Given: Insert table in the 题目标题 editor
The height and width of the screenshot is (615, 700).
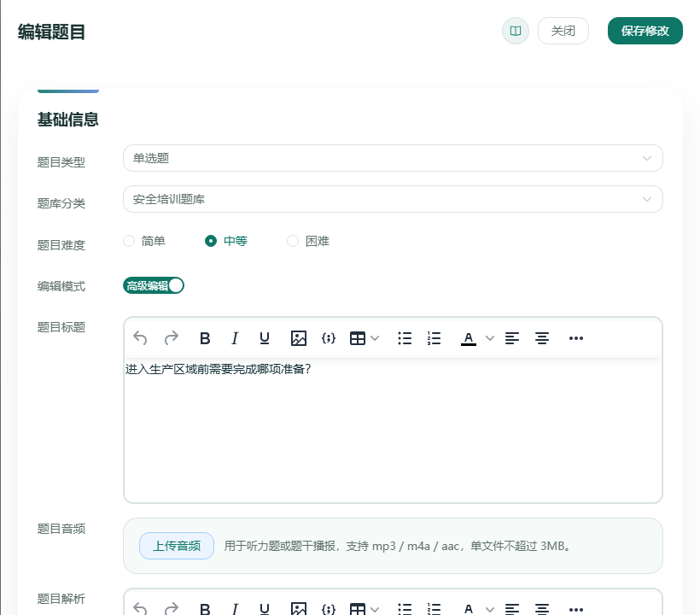Looking at the screenshot, I should [358, 338].
